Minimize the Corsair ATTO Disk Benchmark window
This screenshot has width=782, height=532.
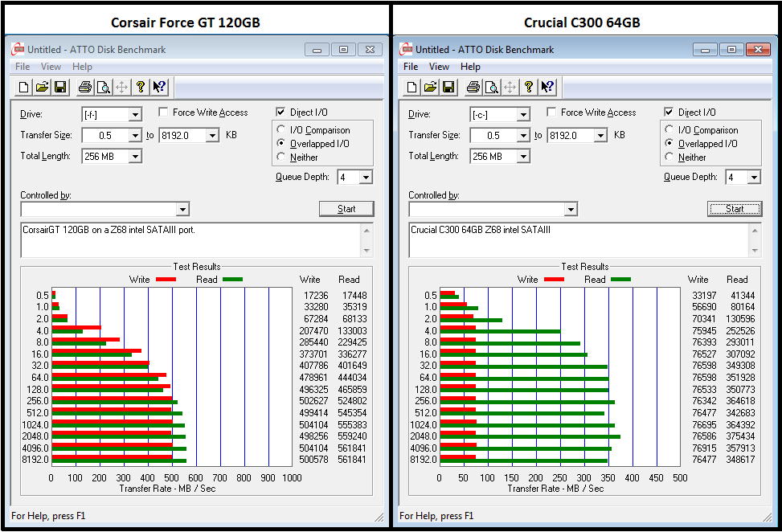pos(317,49)
